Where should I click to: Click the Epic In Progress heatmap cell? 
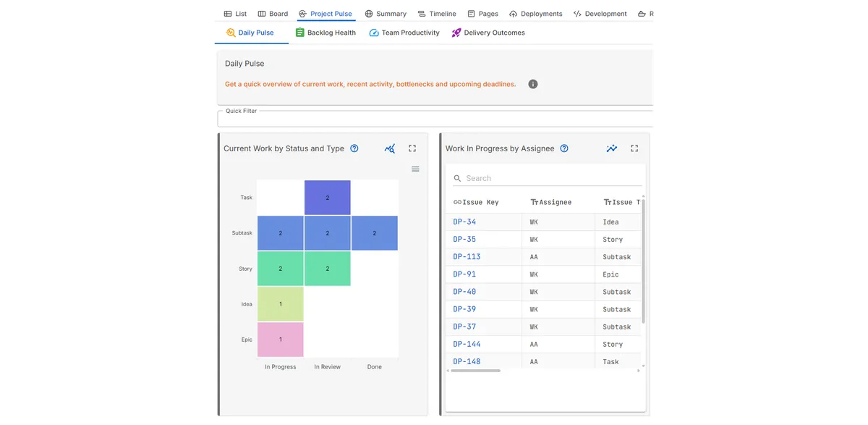281,340
